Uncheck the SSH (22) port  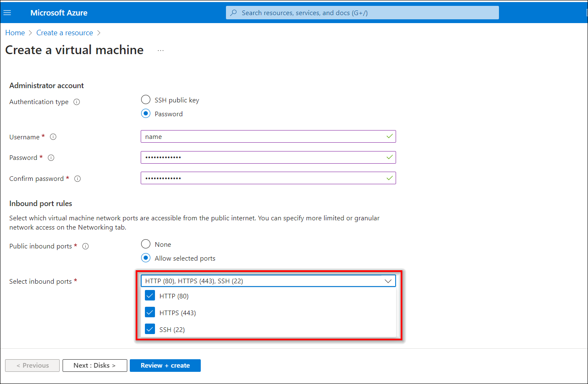pos(150,329)
